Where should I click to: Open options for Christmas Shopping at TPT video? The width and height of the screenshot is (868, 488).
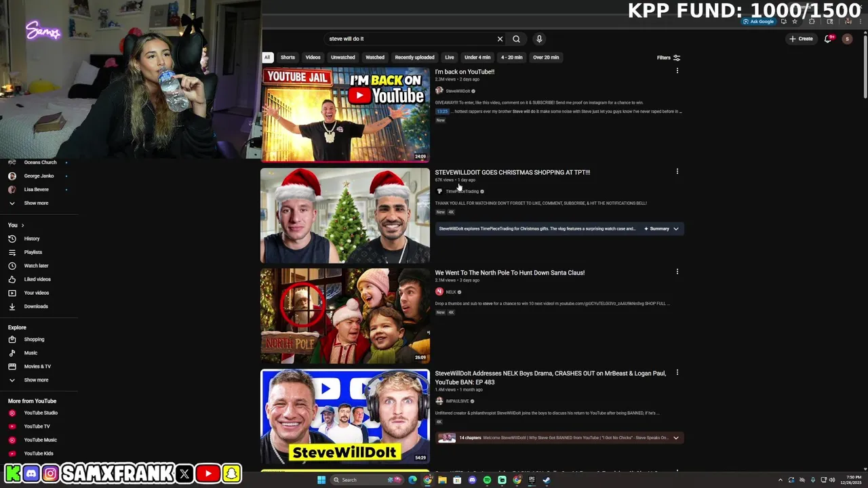pos(677,171)
